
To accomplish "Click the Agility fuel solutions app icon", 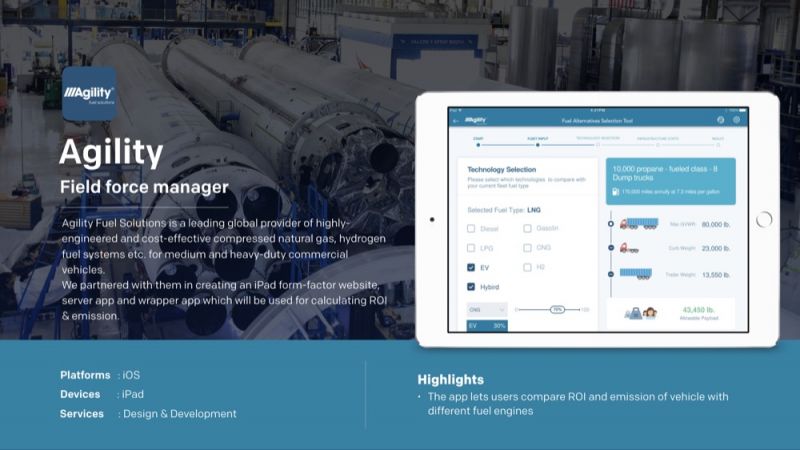I will pos(89,94).
